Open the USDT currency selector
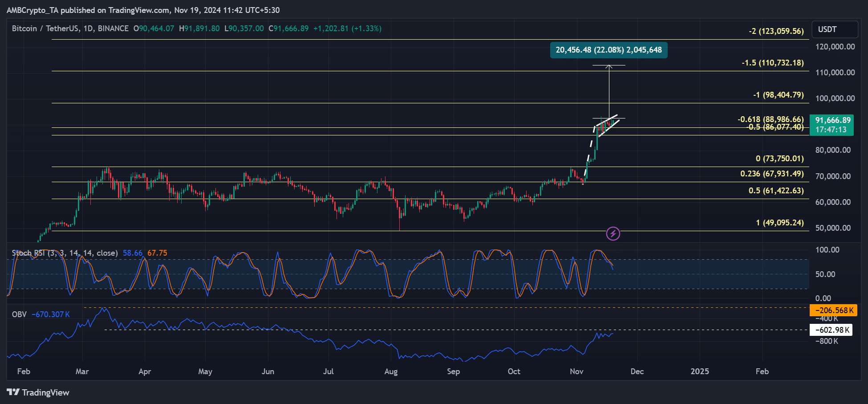 pos(835,29)
